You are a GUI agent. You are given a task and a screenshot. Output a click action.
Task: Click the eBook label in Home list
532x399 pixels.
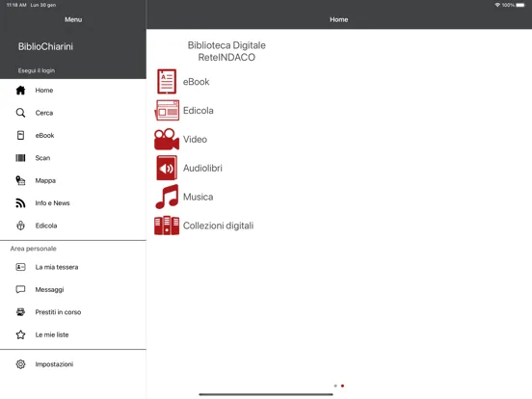196,82
